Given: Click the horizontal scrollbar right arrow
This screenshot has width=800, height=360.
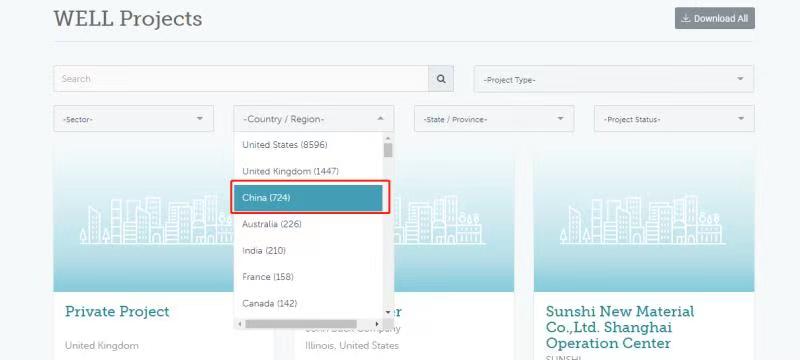Looking at the screenshot, I should pyautogui.click(x=377, y=324).
